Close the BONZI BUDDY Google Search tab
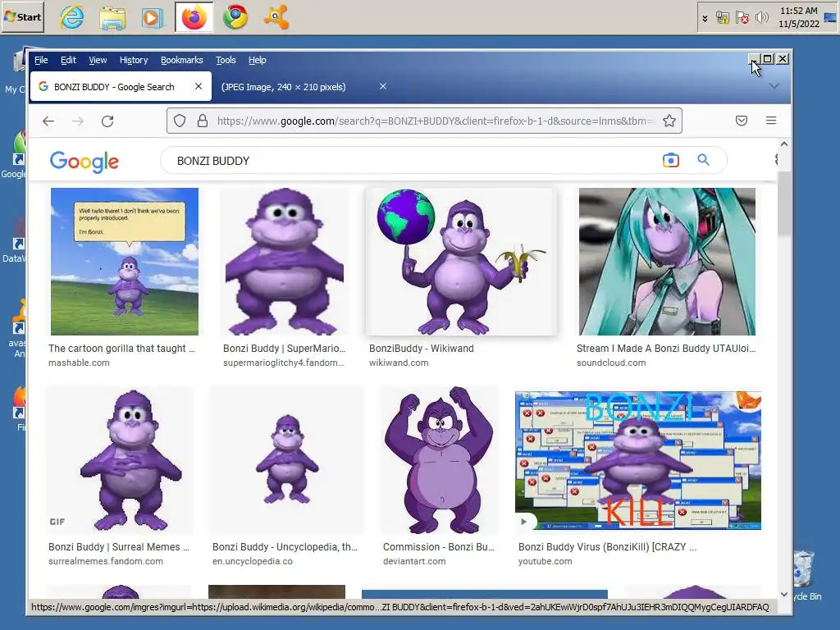Viewport: 840px width, 630px height. [x=199, y=86]
